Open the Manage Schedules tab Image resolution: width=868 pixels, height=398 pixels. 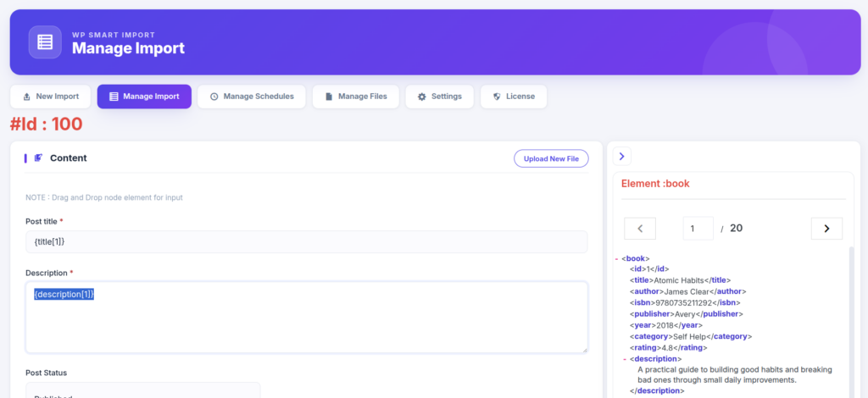[x=251, y=97]
